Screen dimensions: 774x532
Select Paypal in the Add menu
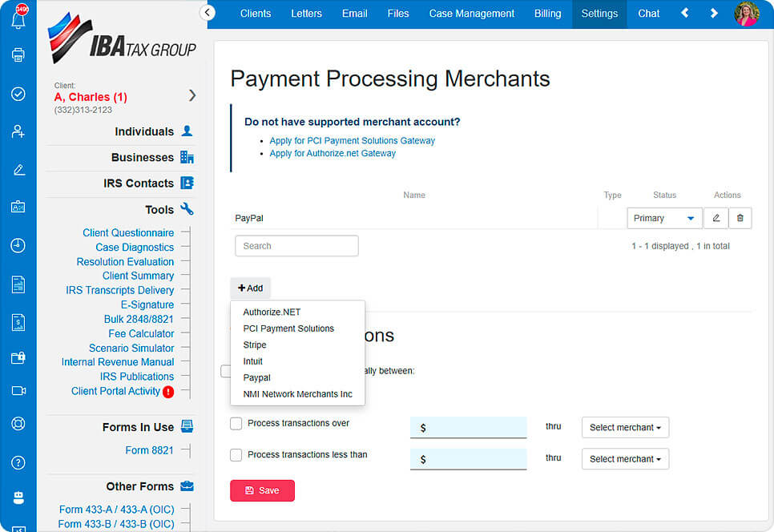(x=256, y=377)
